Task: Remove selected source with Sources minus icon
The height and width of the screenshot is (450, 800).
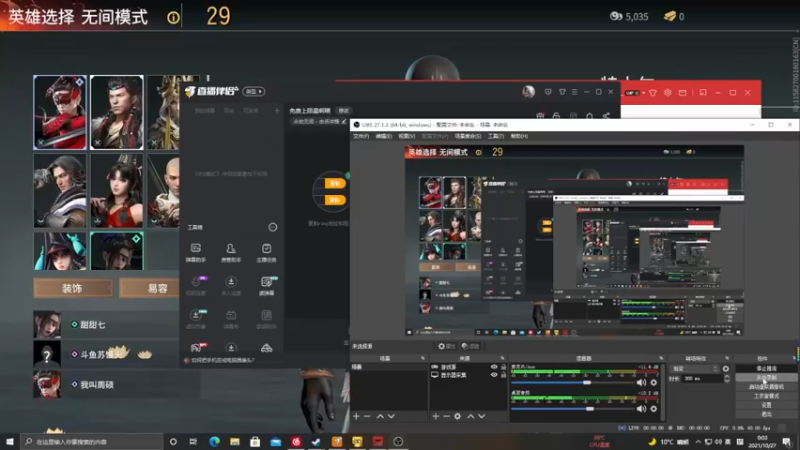Action: [446, 416]
